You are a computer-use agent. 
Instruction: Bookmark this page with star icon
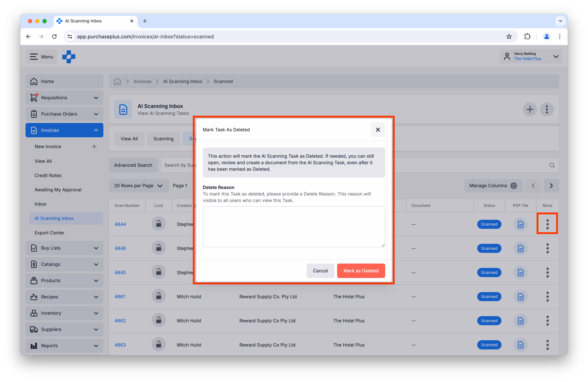coord(509,37)
